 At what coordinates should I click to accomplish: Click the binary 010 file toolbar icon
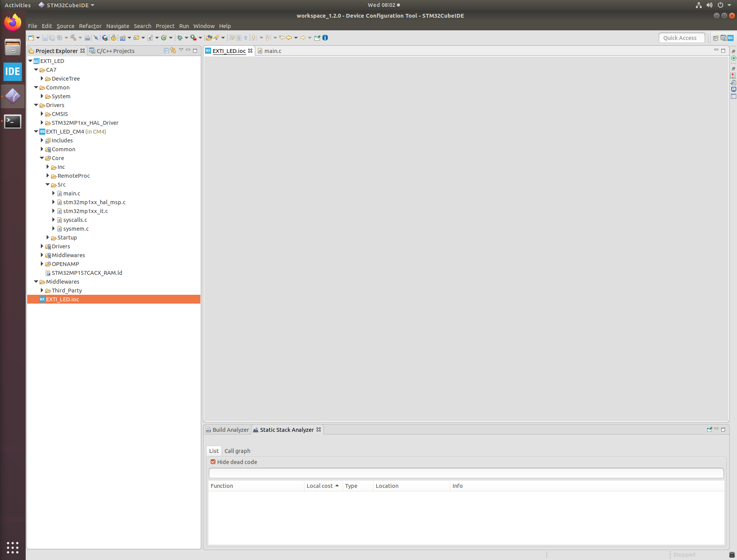(x=88, y=38)
